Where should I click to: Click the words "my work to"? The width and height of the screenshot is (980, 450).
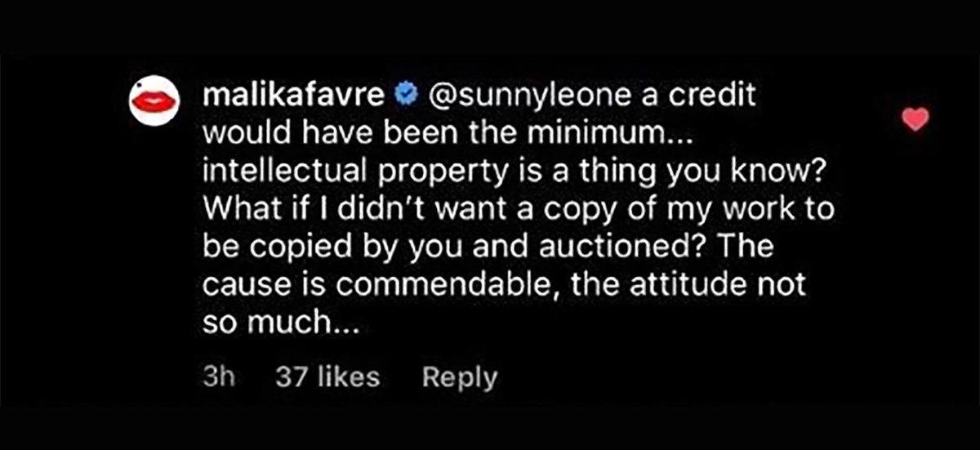pos(764,211)
